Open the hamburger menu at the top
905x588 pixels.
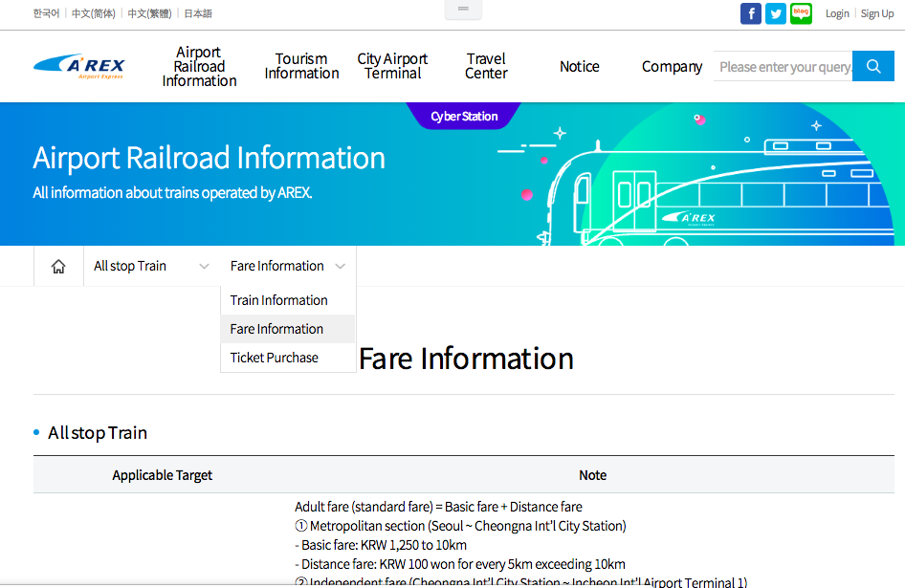tap(463, 8)
